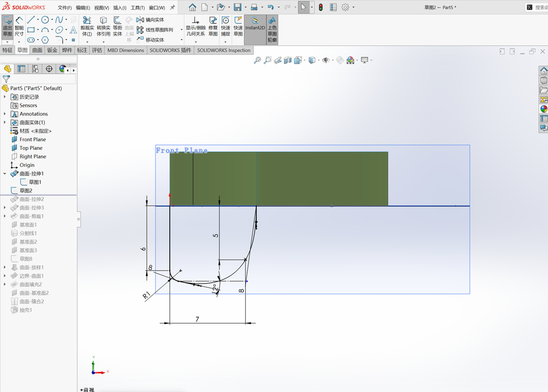Select the sketch Point tool
This screenshot has width=548, height=392.
point(73,40)
